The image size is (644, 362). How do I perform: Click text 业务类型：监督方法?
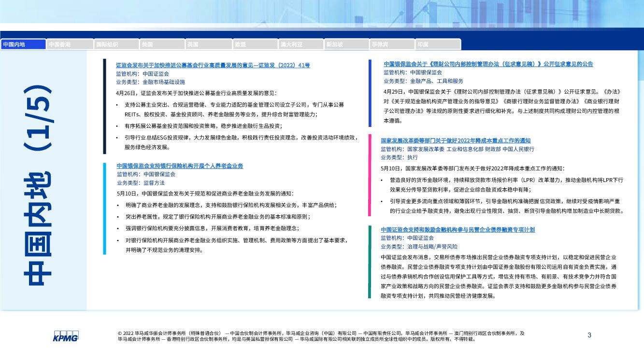pyautogui.click(x=141, y=183)
